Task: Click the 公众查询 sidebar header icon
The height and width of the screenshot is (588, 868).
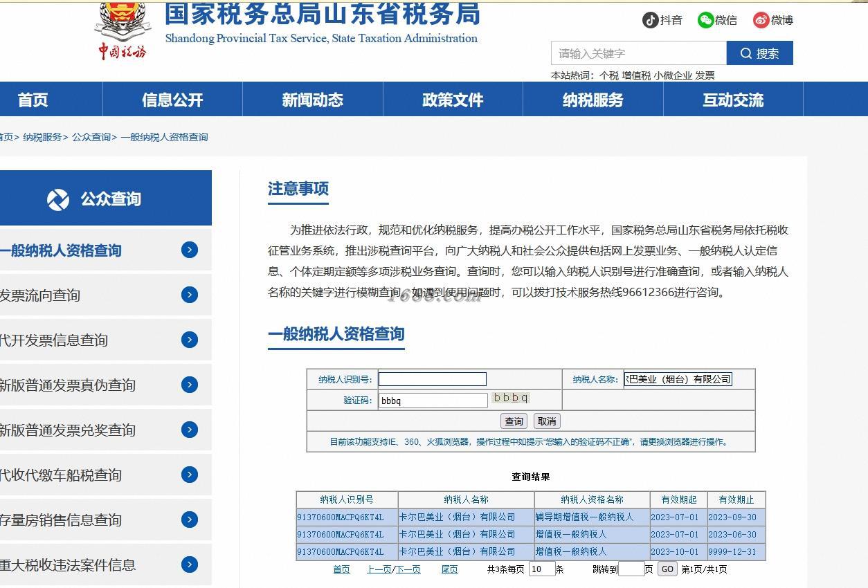Action: [x=58, y=200]
